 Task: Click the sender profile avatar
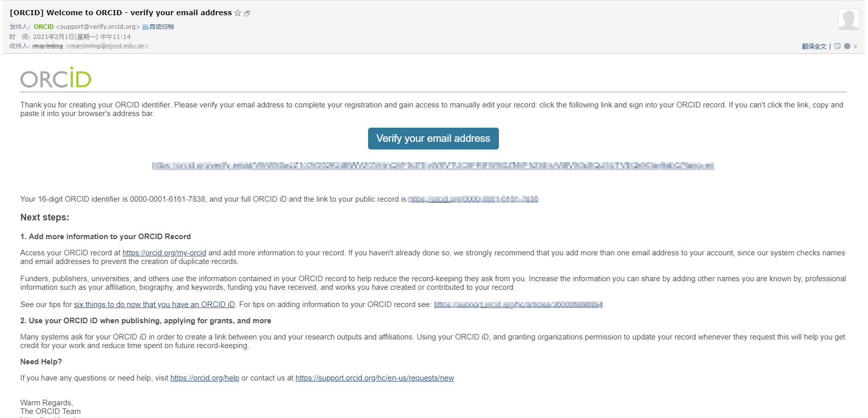pyautogui.click(x=848, y=19)
